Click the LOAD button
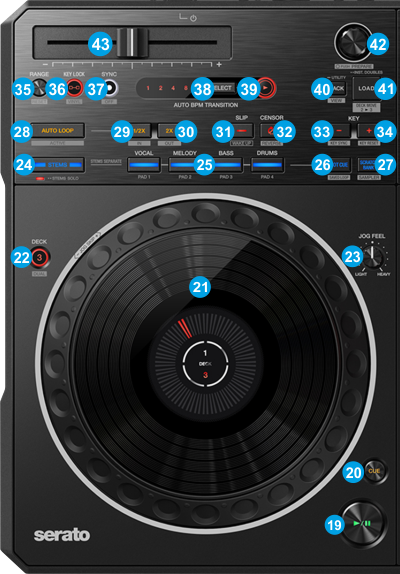Image resolution: width=400 pixels, height=574 pixels. tap(367, 88)
